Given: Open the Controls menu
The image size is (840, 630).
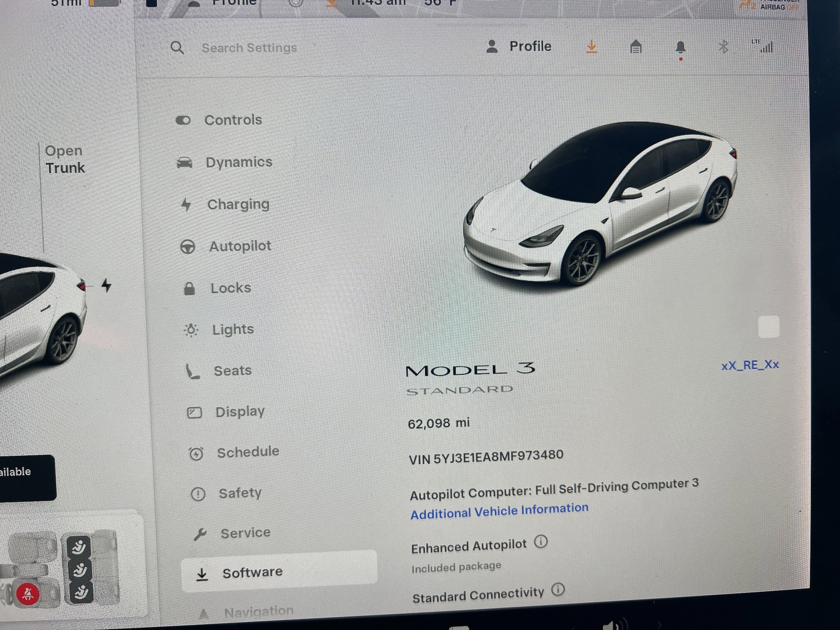Looking at the screenshot, I should [x=233, y=120].
